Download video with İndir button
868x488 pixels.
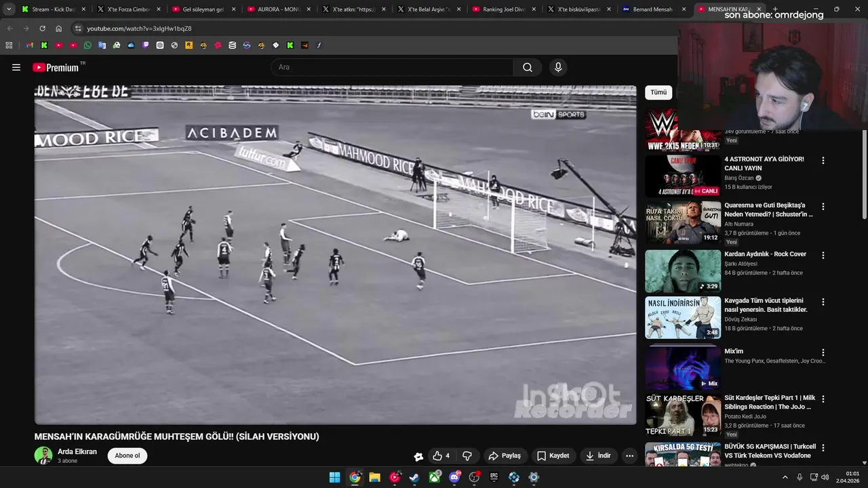[x=598, y=455]
